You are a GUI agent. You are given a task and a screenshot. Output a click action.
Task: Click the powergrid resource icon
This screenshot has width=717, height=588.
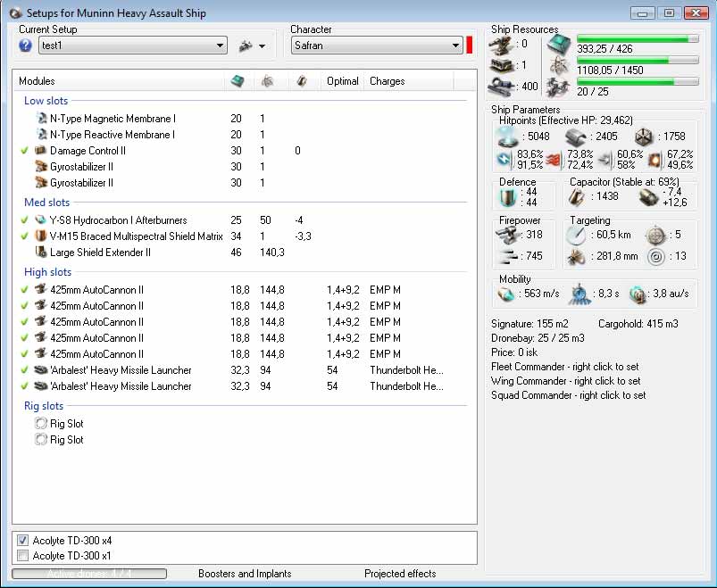pyautogui.click(x=558, y=66)
